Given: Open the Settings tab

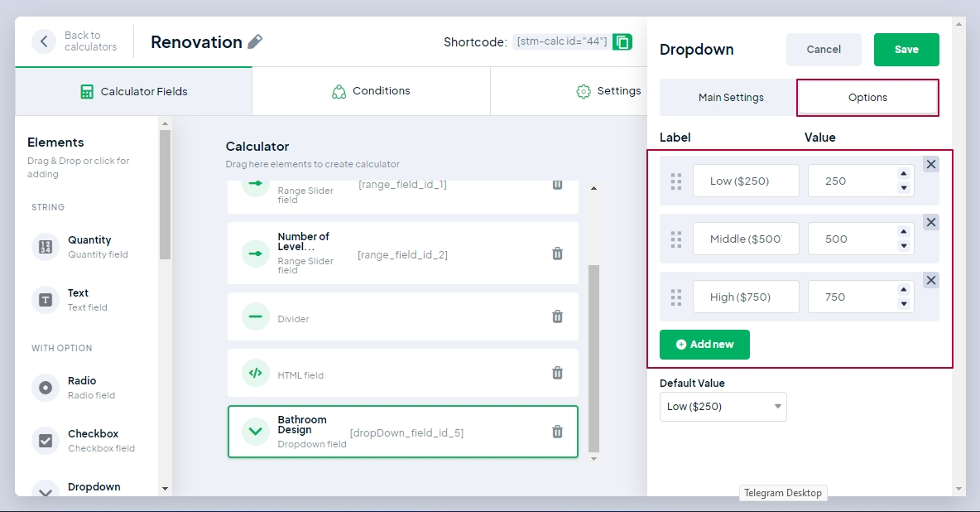Looking at the screenshot, I should click(608, 91).
